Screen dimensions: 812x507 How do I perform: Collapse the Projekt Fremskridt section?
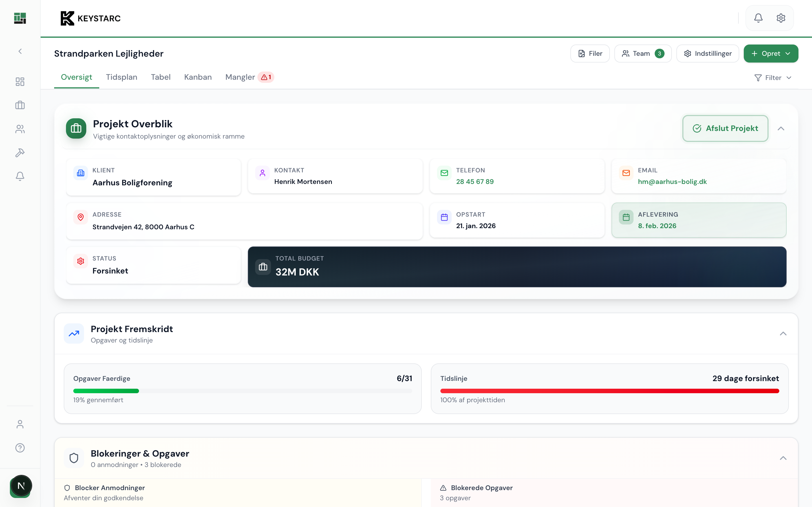pyautogui.click(x=783, y=334)
